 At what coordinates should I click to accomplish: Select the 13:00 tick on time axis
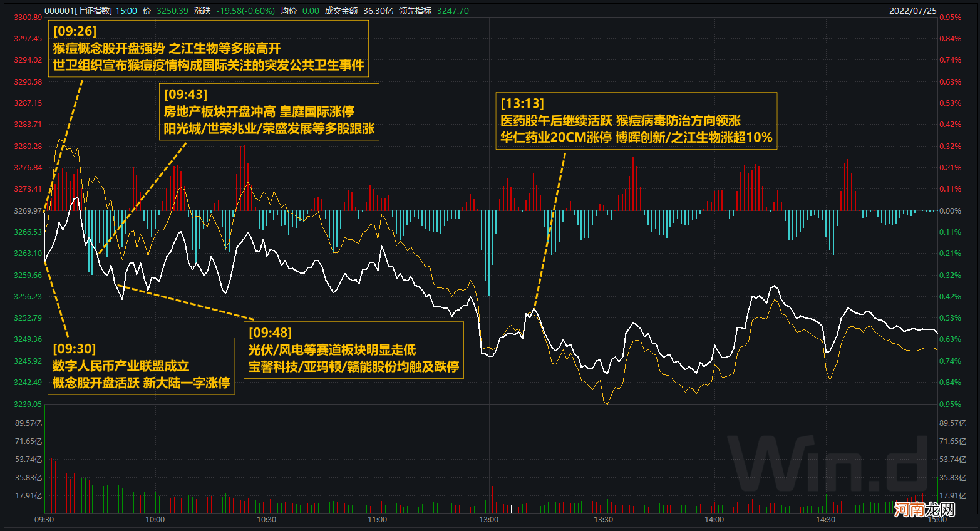[x=489, y=520]
